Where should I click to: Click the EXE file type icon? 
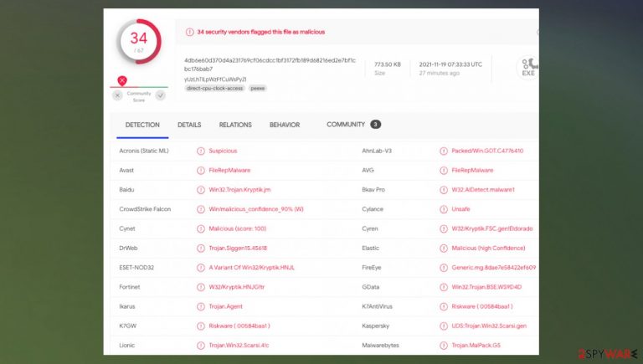click(x=527, y=67)
